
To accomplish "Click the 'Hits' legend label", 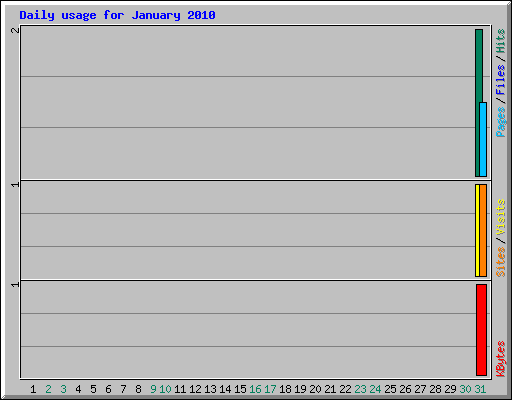I will click(500, 41).
